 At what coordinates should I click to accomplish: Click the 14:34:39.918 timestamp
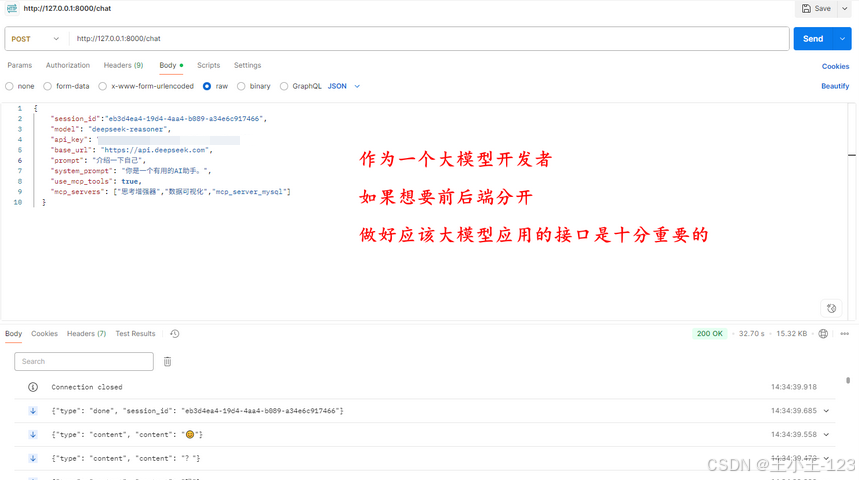point(794,387)
